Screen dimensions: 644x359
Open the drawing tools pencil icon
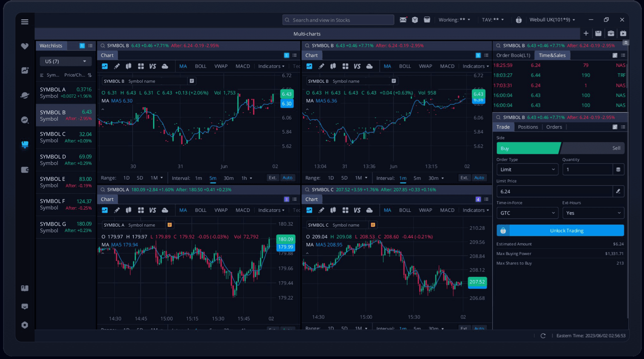pos(116,66)
